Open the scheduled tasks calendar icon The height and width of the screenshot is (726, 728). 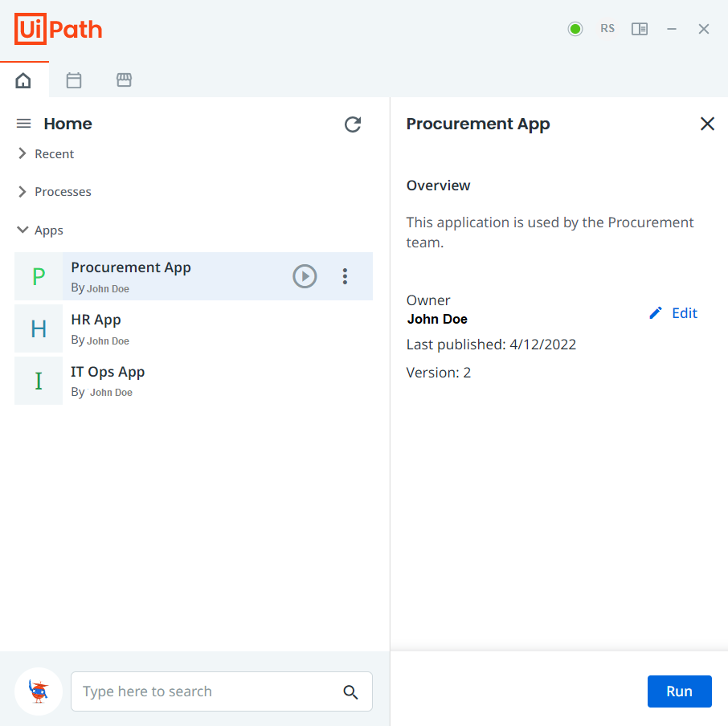coord(74,80)
